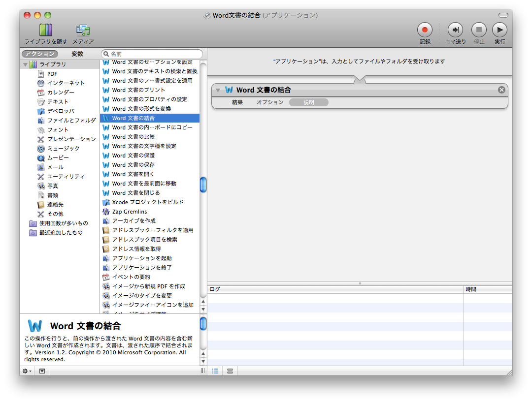Collapse the ライブラリ tree triangle
The height and width of the screenshot is (405, 532).
coord(25,64)
